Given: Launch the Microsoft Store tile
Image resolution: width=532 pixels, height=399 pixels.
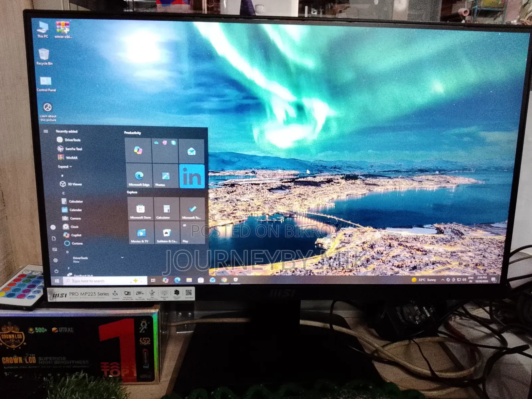Looking at the screenshot, I should (140, 208).
